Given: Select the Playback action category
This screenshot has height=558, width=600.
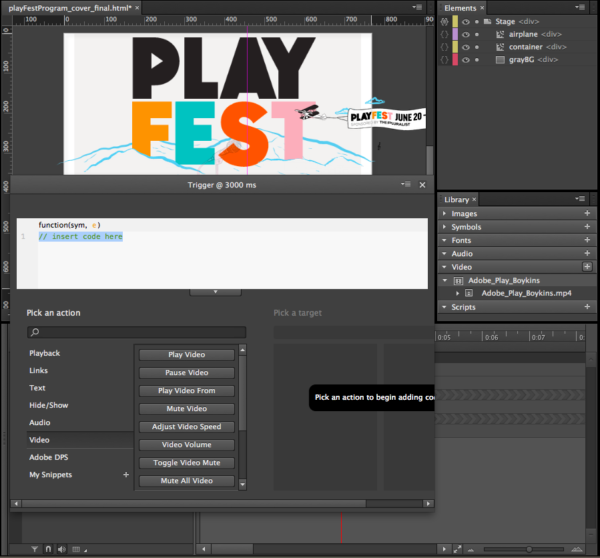Looking at the screenshot, I should (x=44, y=353).
